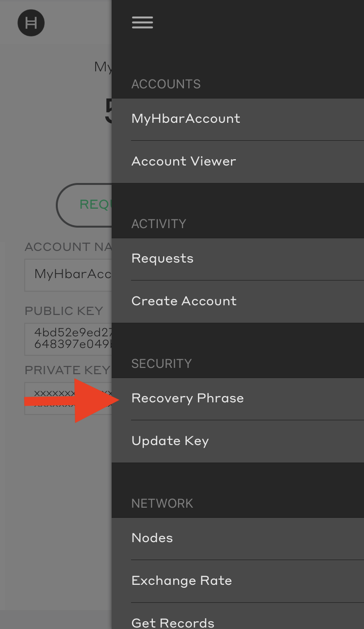The image size is (364, 629).
Task: Click the NETWORK section header
Action: (162, 503)
